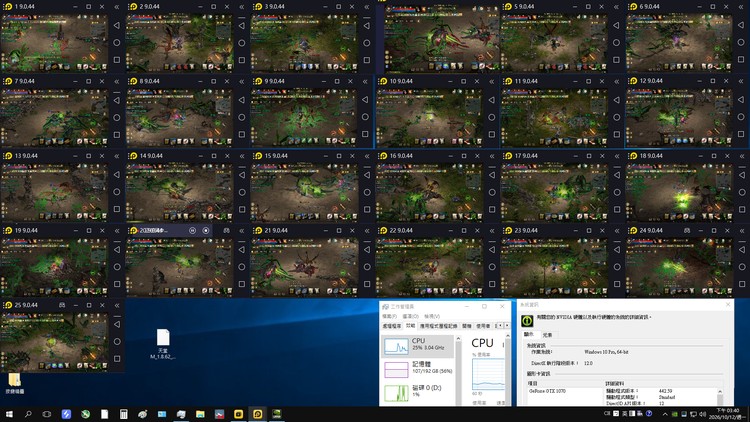
Task: Select the 記憶體 item in performance list
Action: (x=417, y=368)
